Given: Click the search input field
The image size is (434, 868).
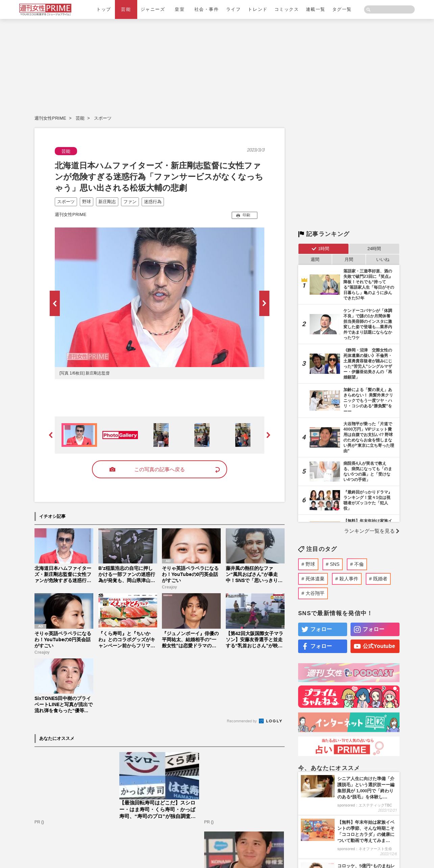Looking at the screenshot, I should tap(389, 9).
